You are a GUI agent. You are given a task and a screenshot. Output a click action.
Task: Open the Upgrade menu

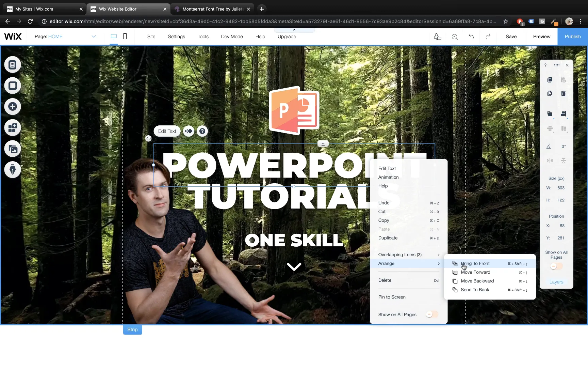tap(287, 36)
